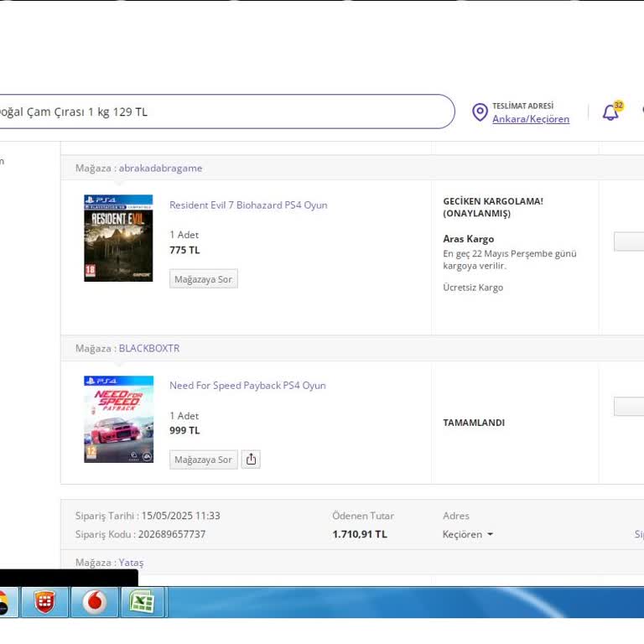This screenshot has width=644, height=644.
Task: Click the Ücretsiz Kargo label
Action: tap(473, 288)
